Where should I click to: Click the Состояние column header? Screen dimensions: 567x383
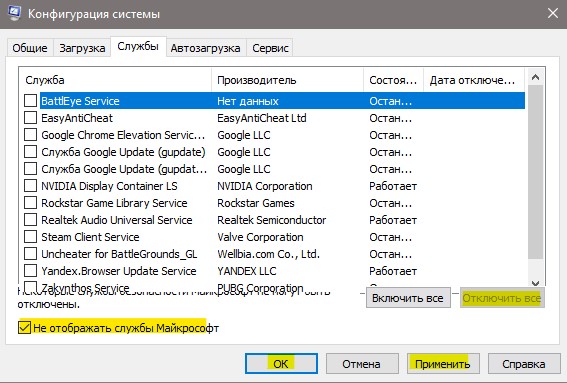click(393, 80)
